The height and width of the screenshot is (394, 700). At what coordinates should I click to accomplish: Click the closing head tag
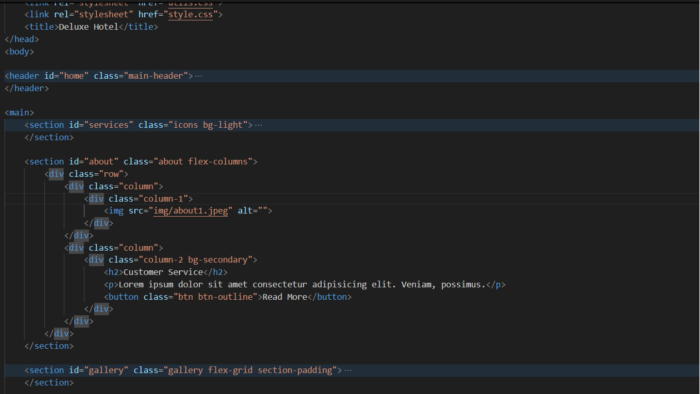coord(22,39)
